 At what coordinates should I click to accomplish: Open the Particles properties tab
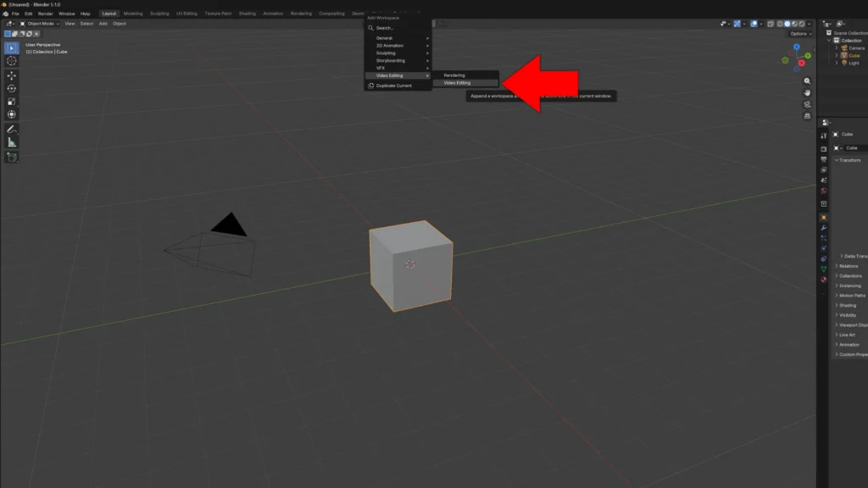point(824,238)
